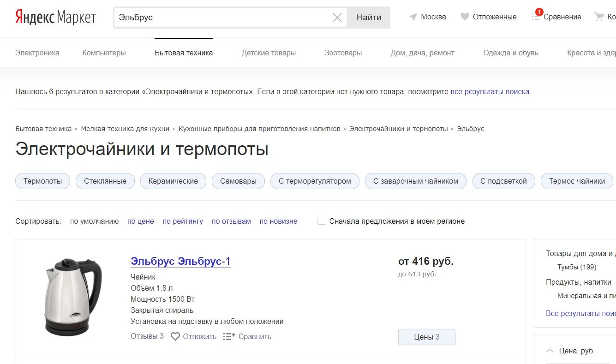Image resolution: width=616 pixels, height=364 pixels.
Task: Select the С заварочным чайником filter chip
Action: 416,181
